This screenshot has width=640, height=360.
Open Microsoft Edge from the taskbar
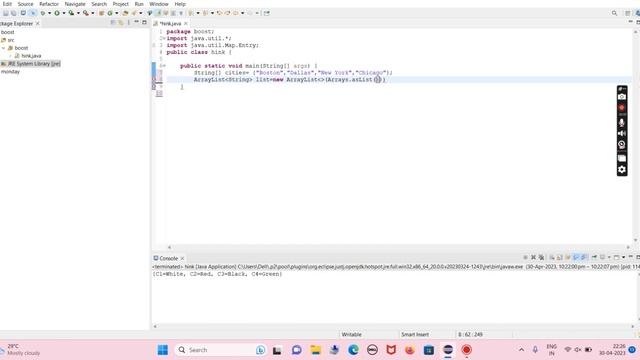click(353, 350)
